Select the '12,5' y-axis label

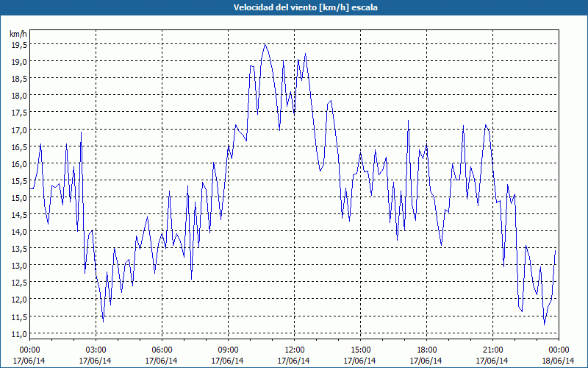click(19, 283)
